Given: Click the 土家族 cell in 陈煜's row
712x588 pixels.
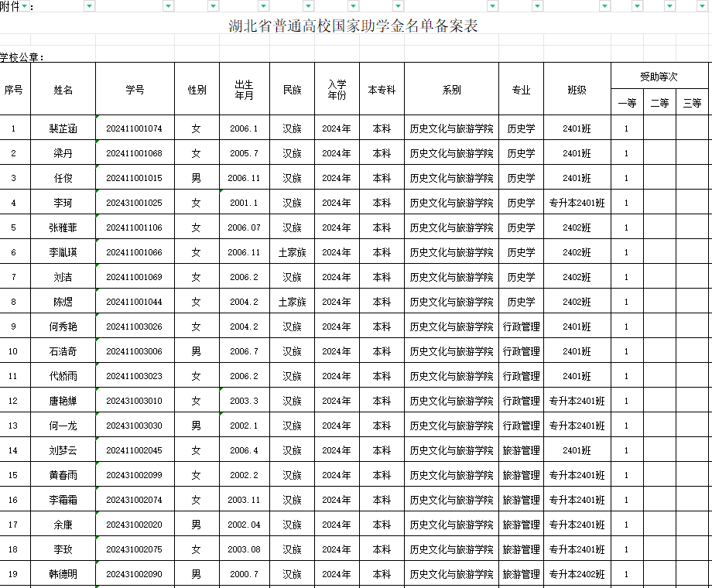Looking at the screenshot, I should click(292, 302).
